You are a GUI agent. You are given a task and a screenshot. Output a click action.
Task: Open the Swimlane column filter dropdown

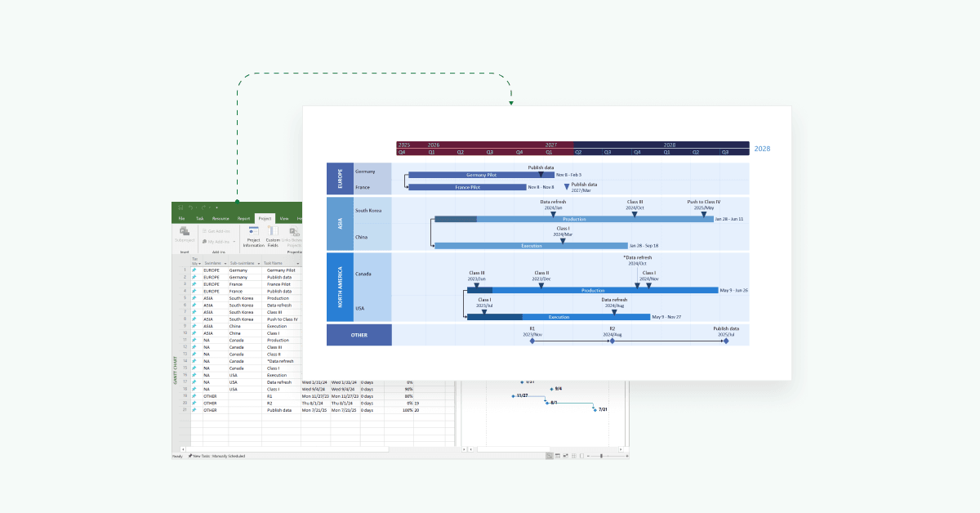[225, 263]
